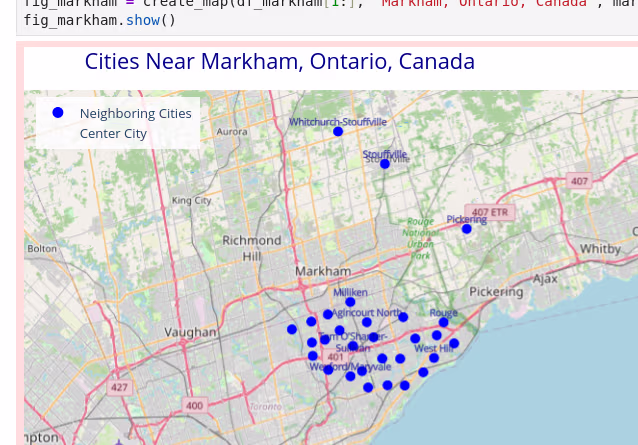Click the blue dot icon in the legend
This screenshot has height=445, width=638.
pyautogui.click(x=58, y=113)
